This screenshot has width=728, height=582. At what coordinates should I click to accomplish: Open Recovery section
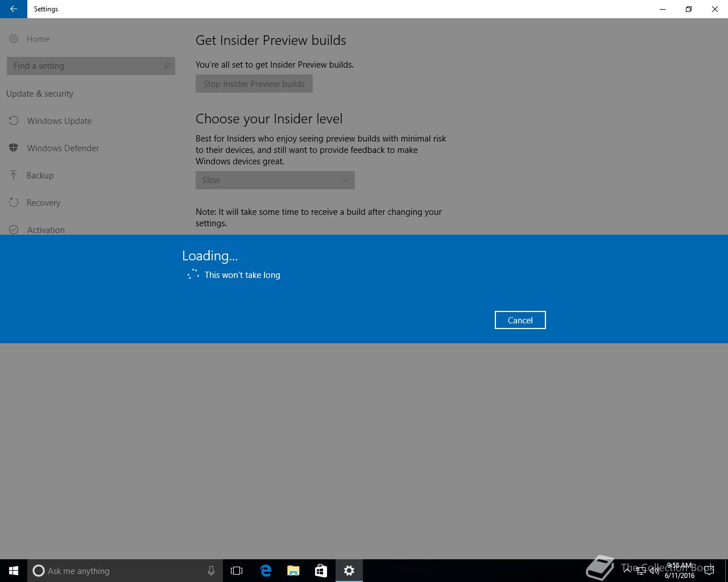[x=43, y=202]
